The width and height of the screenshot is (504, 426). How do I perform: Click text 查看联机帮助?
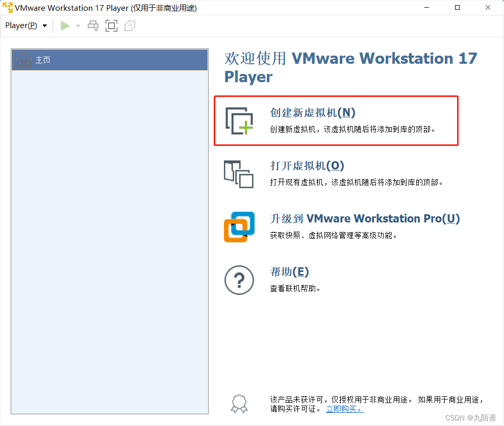tap(295, 288)
